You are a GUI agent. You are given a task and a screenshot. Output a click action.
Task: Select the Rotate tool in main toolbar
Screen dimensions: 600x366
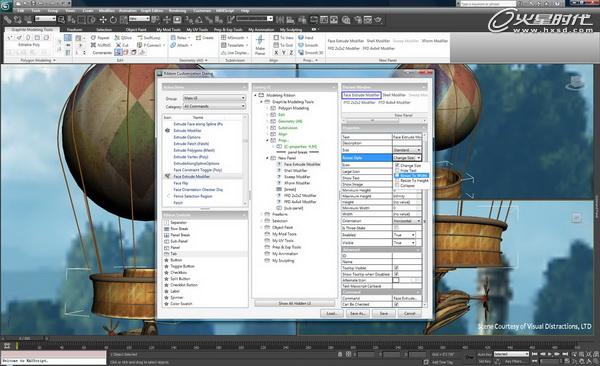coord(113,20)
